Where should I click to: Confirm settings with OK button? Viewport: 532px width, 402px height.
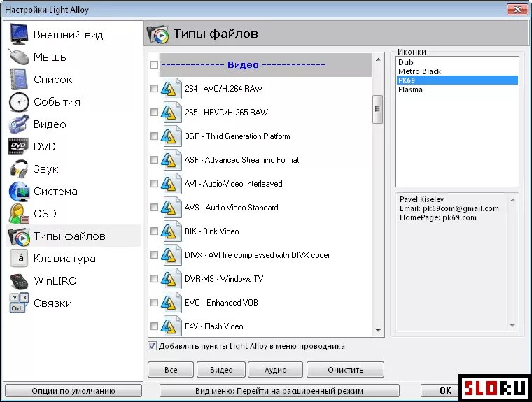tap(440, 391)
